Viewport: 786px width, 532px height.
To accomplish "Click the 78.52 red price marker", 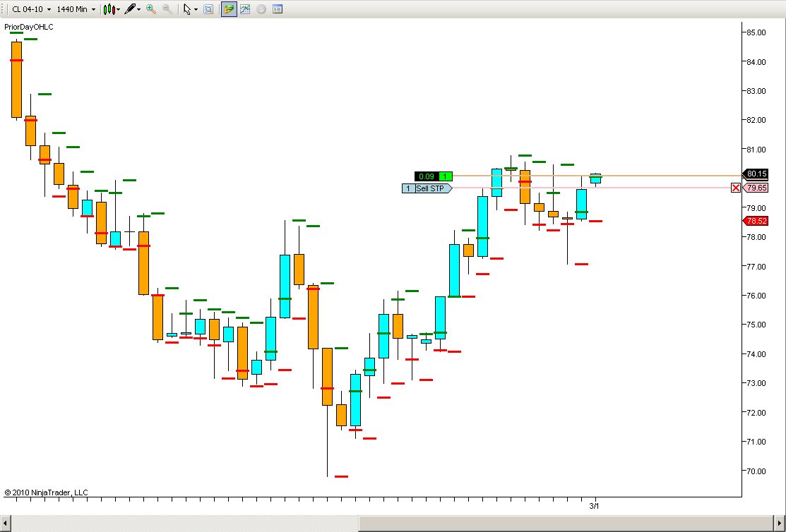I will [x=756, y=221].
